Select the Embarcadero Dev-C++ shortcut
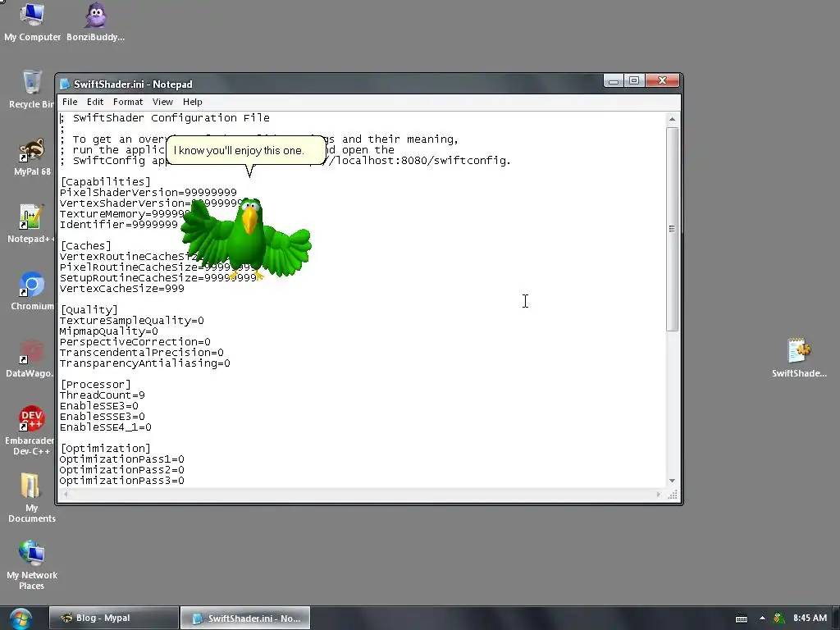840x630 pixels. coord(30,431)
